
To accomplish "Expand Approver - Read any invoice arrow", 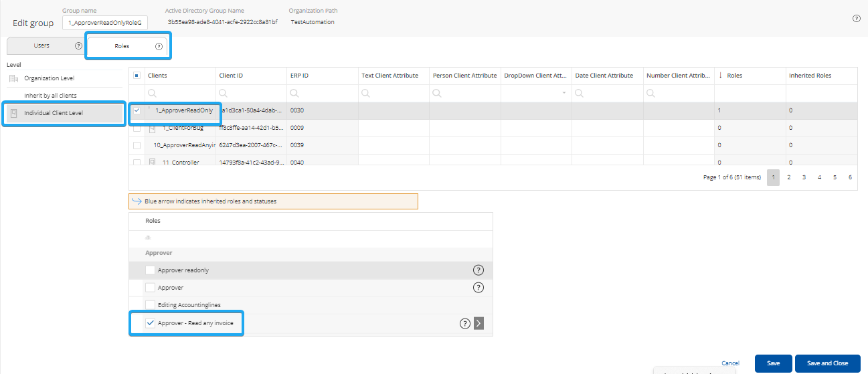I will tap(479, 324).
